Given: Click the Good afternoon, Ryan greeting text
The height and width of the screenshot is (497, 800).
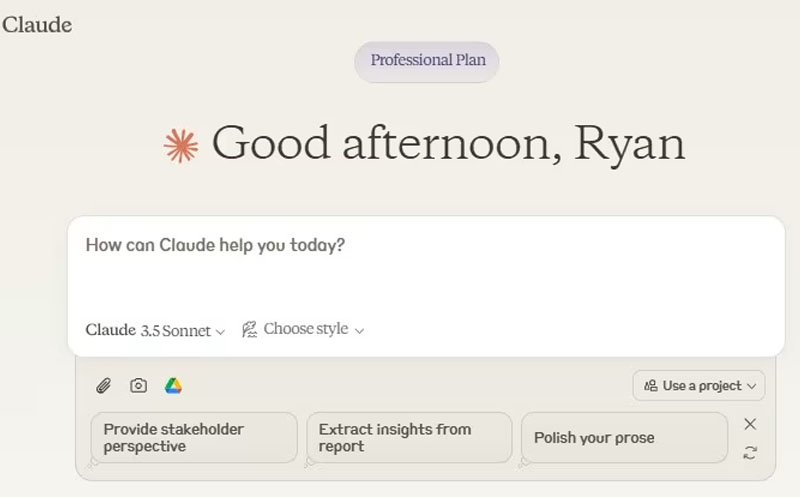Looking at the screenshot, I should pos(448,144).
